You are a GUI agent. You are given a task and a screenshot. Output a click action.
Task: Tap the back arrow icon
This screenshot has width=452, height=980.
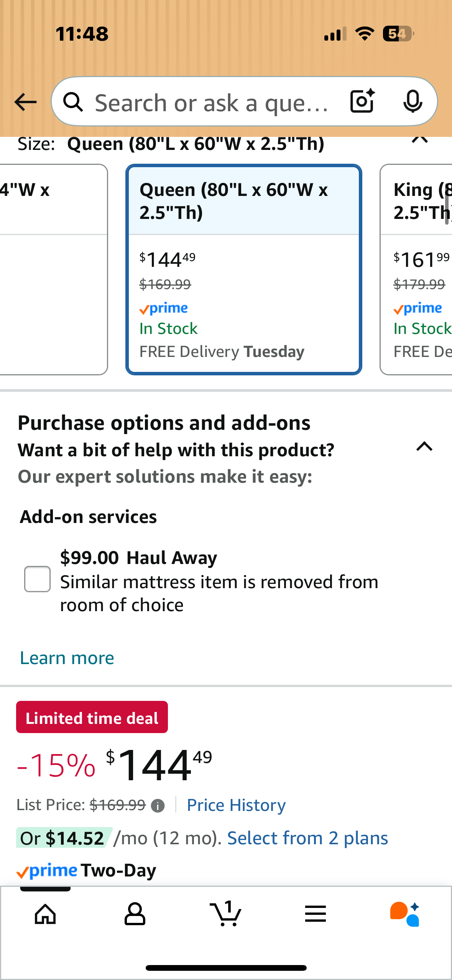(25, 102)
